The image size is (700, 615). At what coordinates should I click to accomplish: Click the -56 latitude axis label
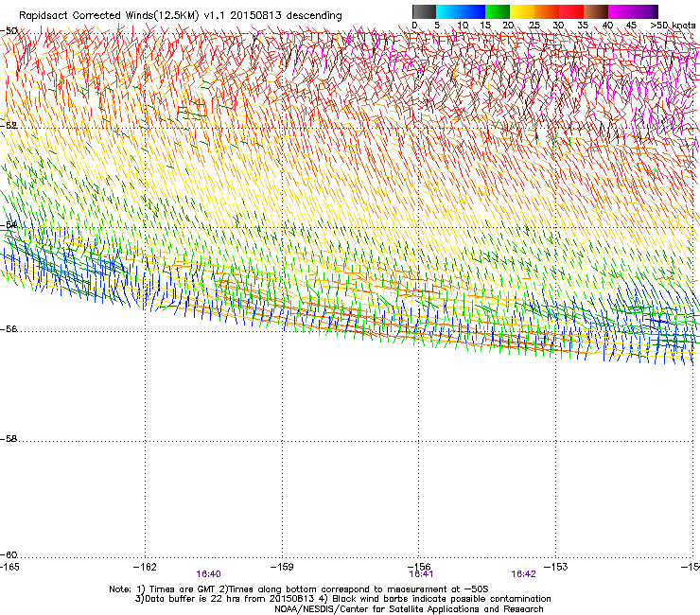coord(9,329)
